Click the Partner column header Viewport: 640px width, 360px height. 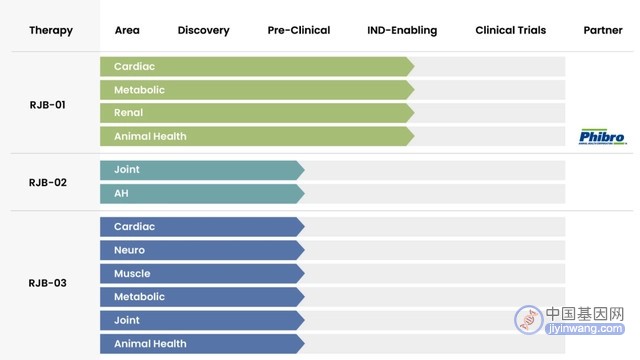(x=603, y=30)
